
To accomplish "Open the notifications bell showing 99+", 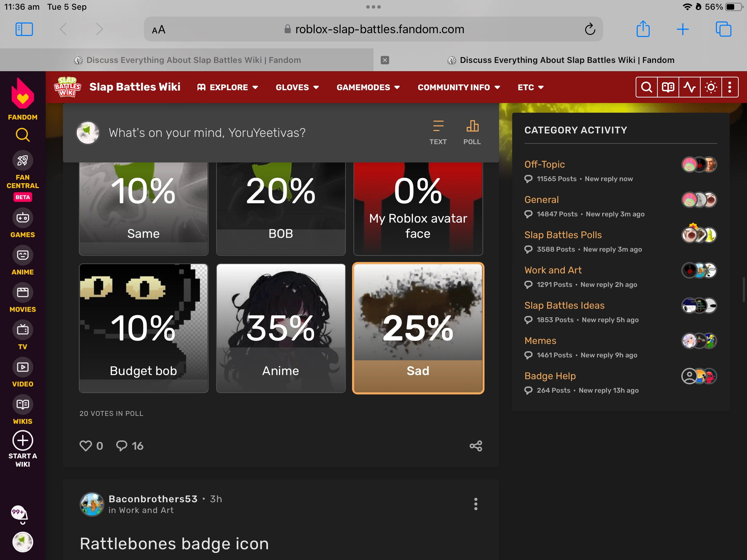I will point(20,515).
